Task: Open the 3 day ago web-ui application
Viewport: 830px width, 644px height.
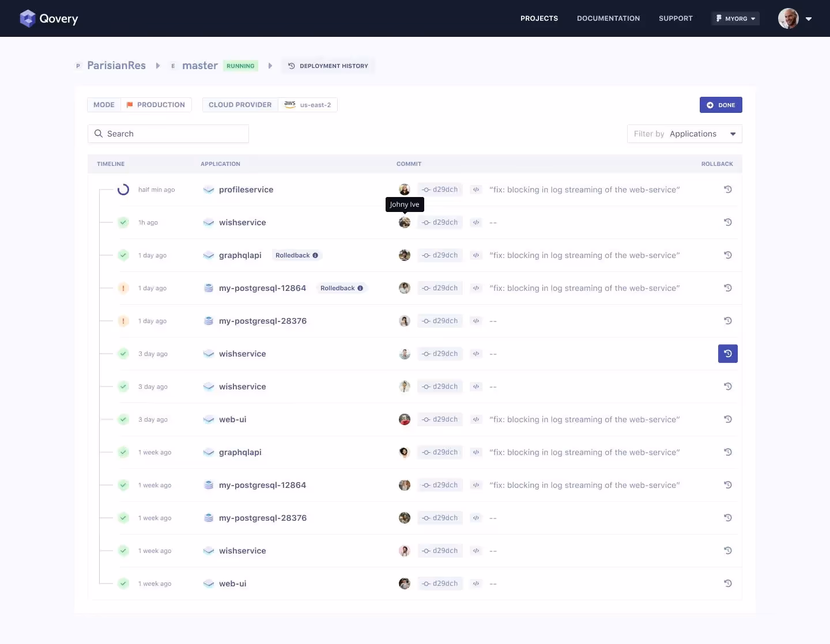Action: click(233, 419)
